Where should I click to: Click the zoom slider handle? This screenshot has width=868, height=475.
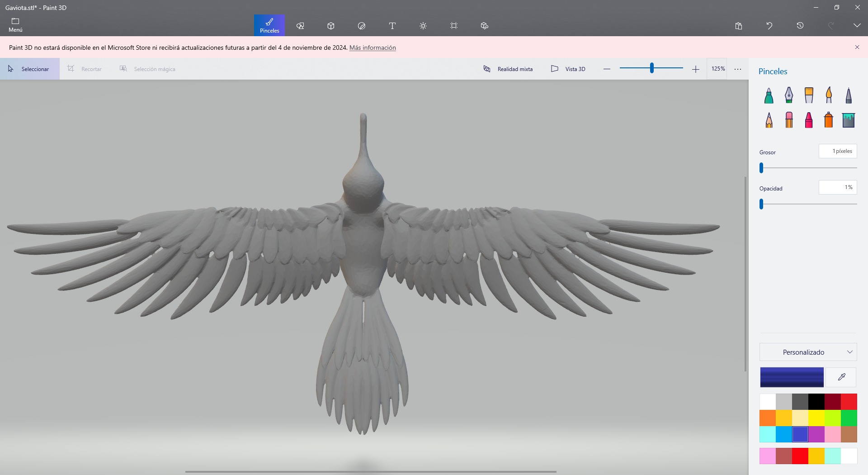pos(652,68)
